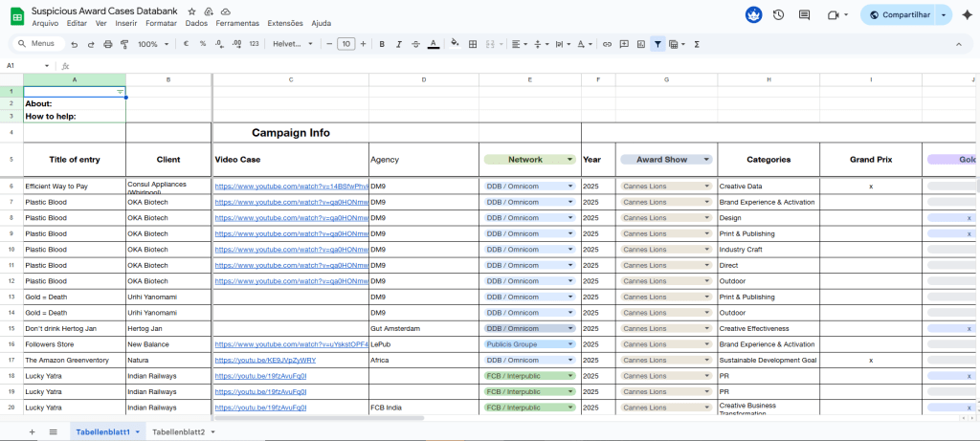Click the insert comment icon
Image resolution: width=980 pixels, height=441 pixels.
click(624, 44)
